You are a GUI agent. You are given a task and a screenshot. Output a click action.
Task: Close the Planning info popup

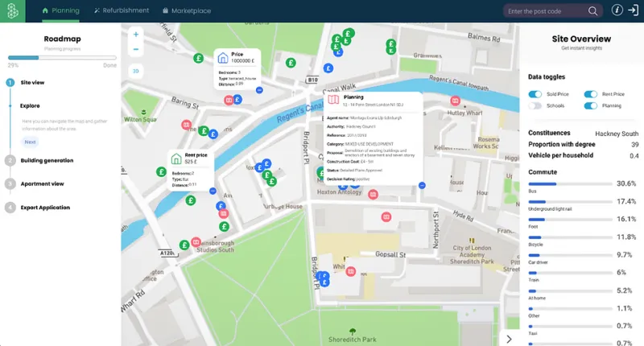[422, 184]
